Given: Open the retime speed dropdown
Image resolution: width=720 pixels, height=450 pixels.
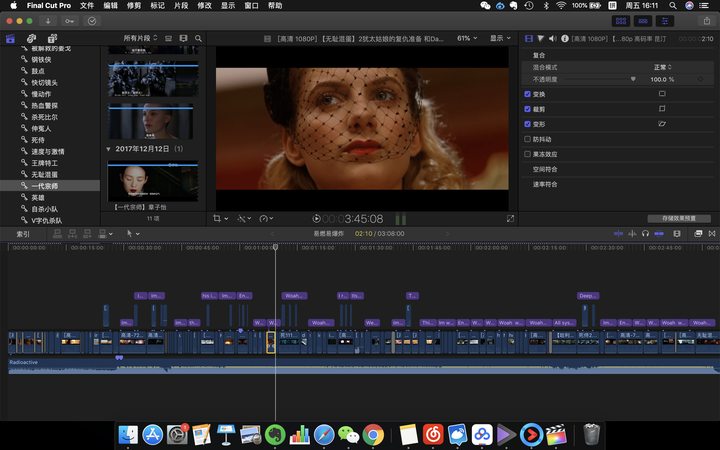Looking at the screenshot, I should pyautogui.click(x=266, y=219).
